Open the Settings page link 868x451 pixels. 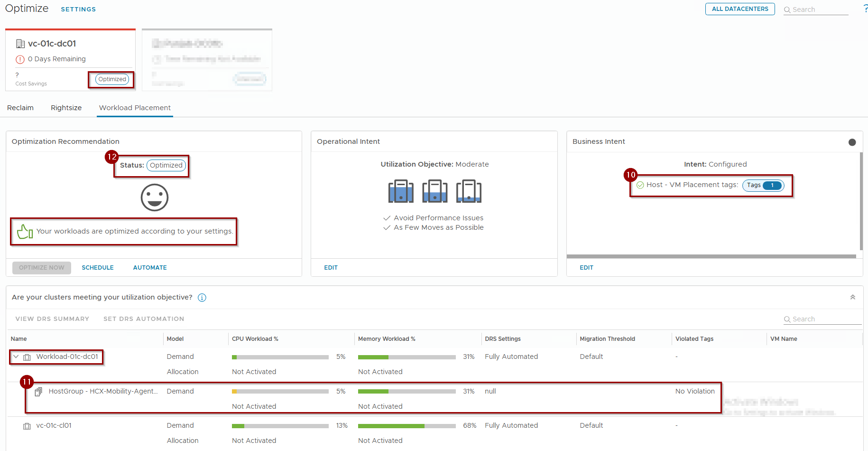(78, 9)
